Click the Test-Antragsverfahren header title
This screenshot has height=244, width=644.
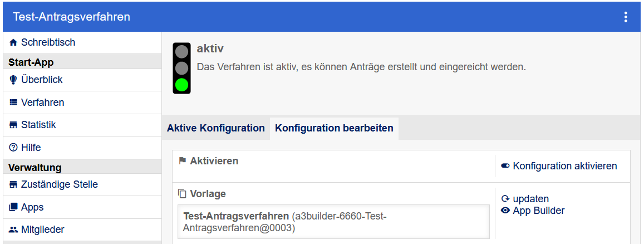pos(72,17)
